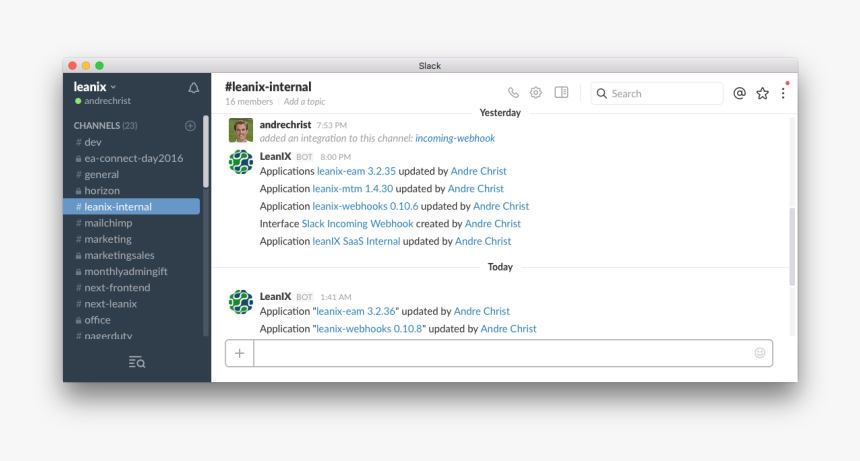Open the incoming-webhook link
860x461 pixels.
tap(455, 139)
